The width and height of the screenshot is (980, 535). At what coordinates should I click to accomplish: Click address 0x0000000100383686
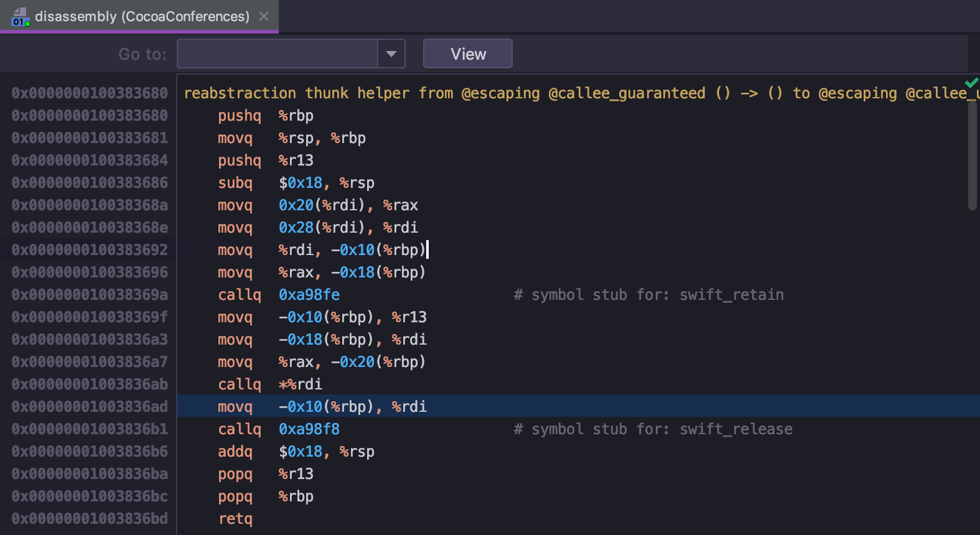pos(90,183)
